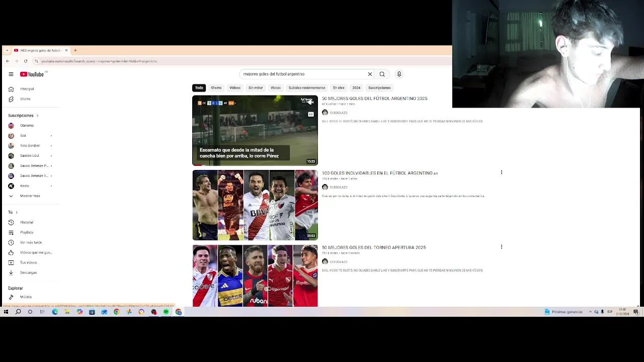Open Descargas in the sidebar
The image size is (644, 362).
point(28,273)
